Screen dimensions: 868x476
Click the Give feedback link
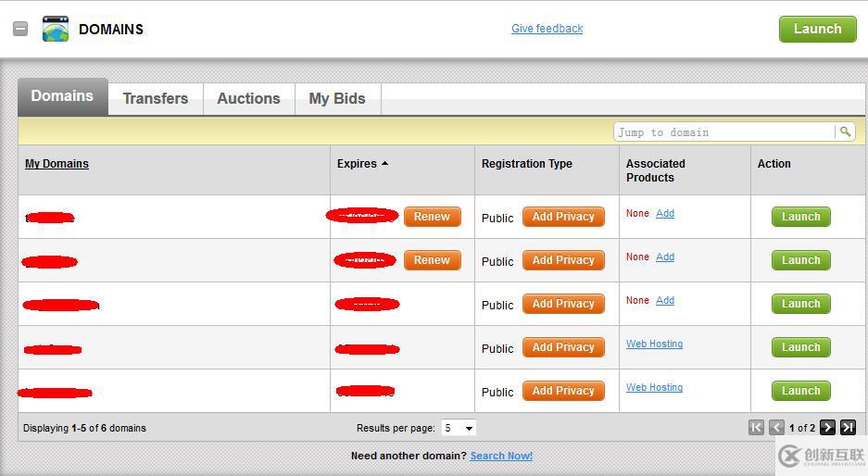click(547, 29)
